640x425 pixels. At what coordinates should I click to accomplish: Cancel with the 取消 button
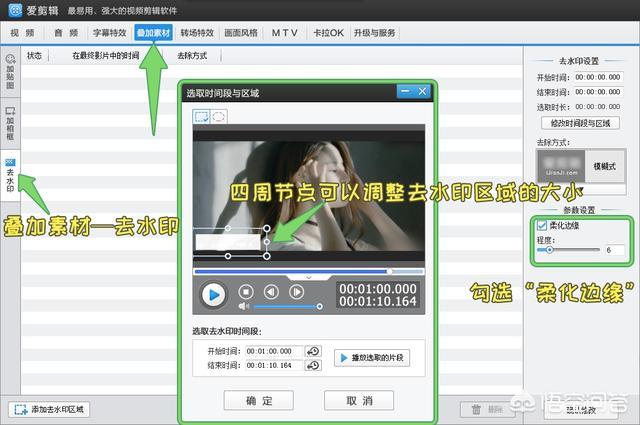coord(359,401)
